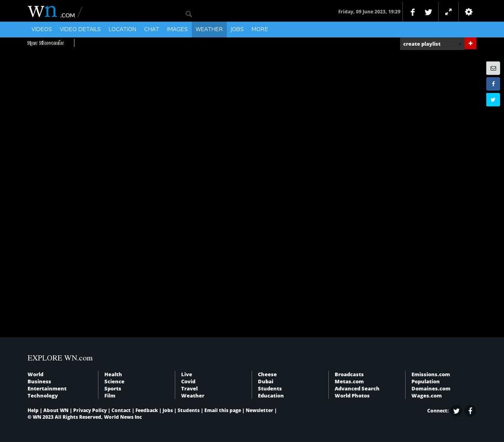Open the Email this page link
The width and height of the screenshot is (504, 442).
(223, 411)
